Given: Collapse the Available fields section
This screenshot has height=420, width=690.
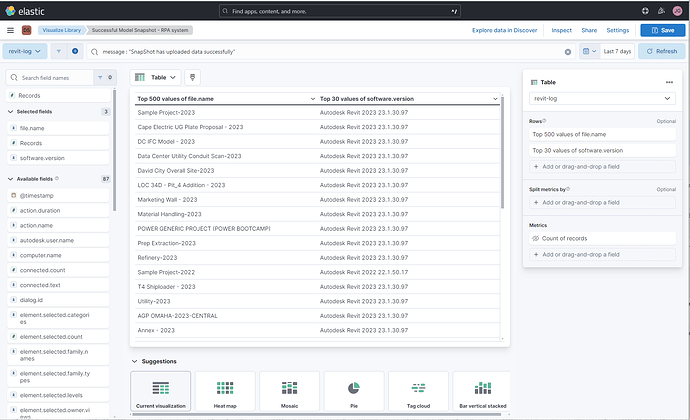Looking at the screenshot, I should 11,179.
